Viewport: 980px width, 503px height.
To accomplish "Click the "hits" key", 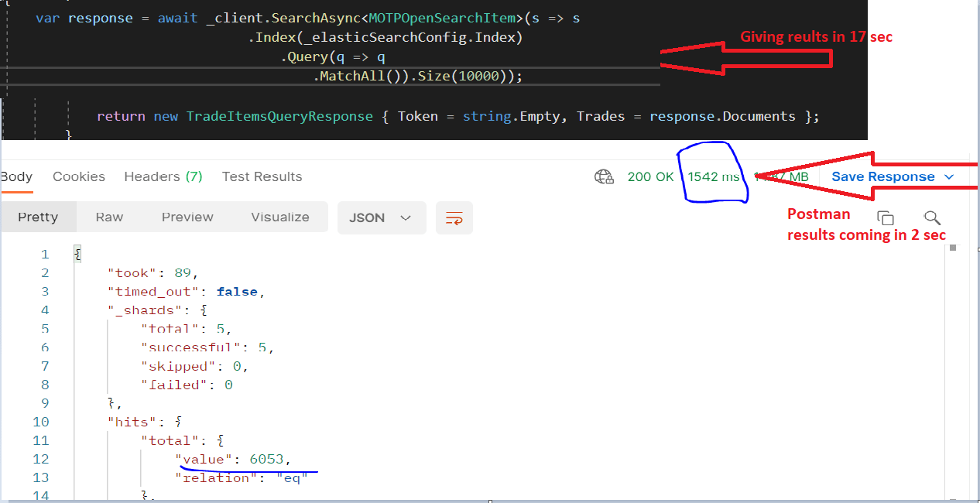I will pyautogui.click(x=132, y=422).
